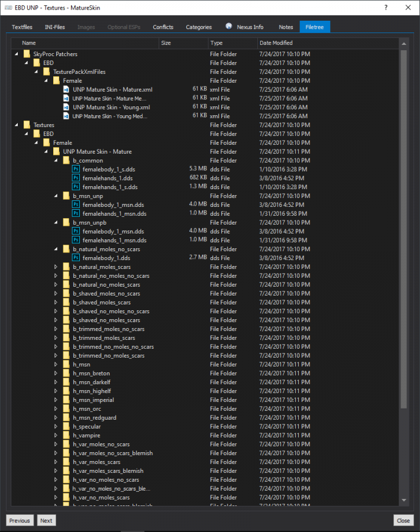Click the scrollbar up arrow
420x532 pixels.
click(403, 44)
